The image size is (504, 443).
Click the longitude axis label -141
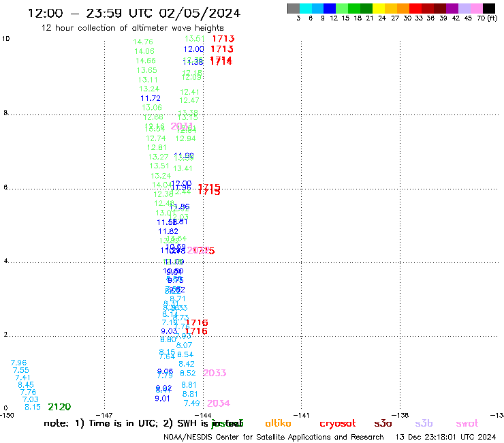tap(302, 416)
